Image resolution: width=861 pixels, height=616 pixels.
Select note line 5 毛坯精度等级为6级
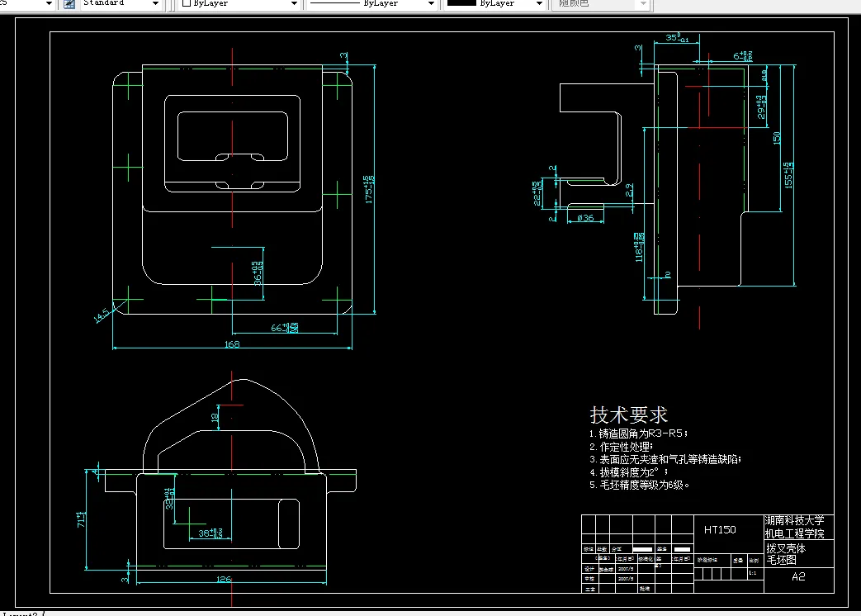coord(639,485)
